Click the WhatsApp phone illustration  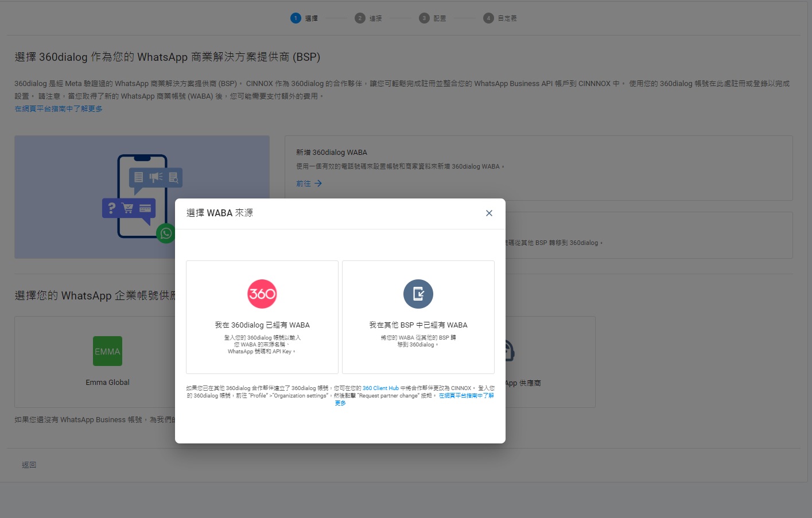(142, 197)
